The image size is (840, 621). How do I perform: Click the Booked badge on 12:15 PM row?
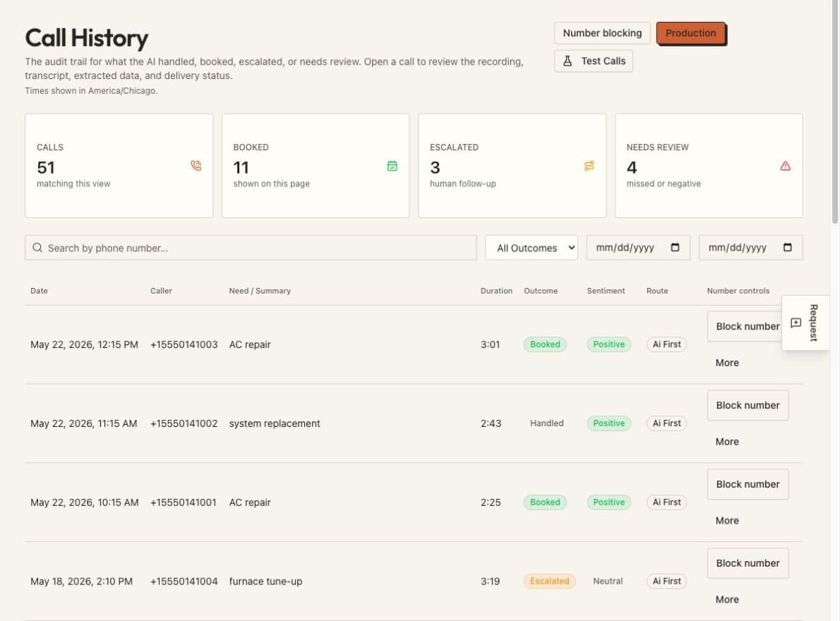(x=545, y=344)
